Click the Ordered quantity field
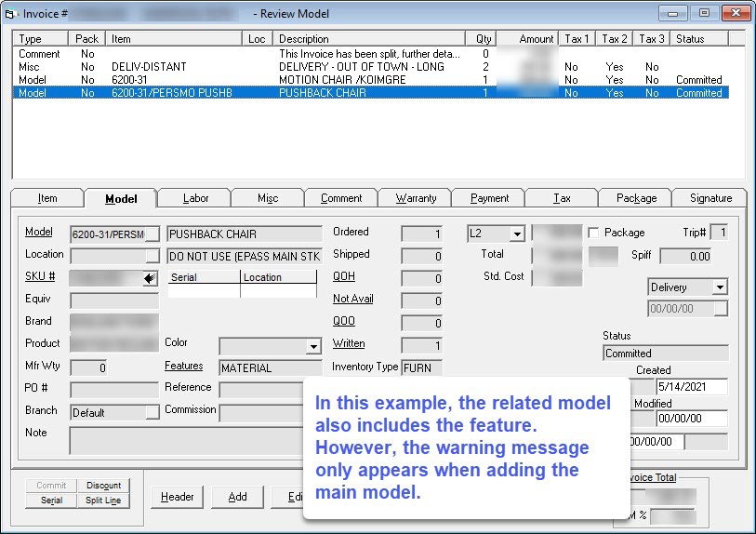This screenshot has height=534, width=756. pyautogui.click(x=422, y=234)
